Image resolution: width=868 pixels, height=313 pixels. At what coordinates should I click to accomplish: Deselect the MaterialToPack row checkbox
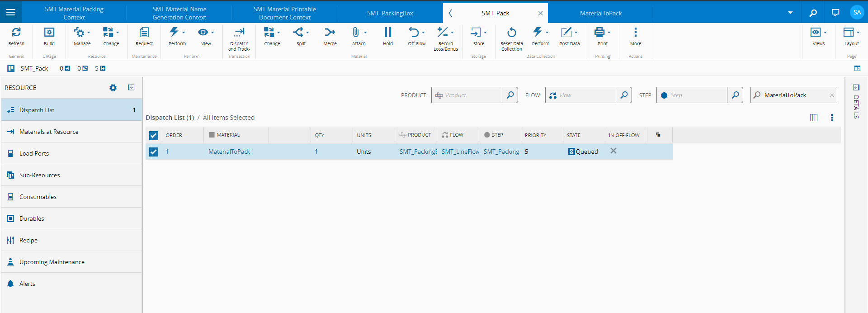coord(154,152)
